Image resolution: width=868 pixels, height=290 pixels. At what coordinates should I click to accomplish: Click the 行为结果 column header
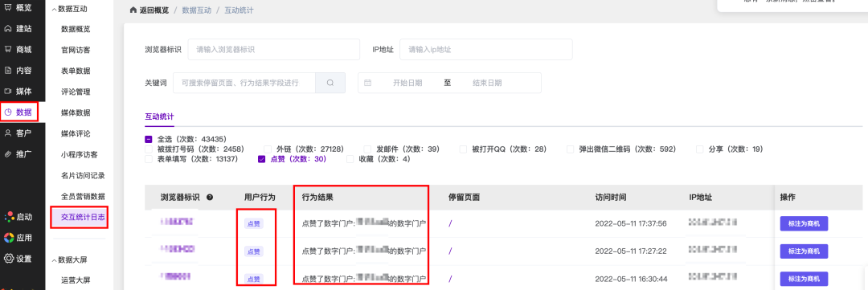pyautogui.click(x=317, y=197)
